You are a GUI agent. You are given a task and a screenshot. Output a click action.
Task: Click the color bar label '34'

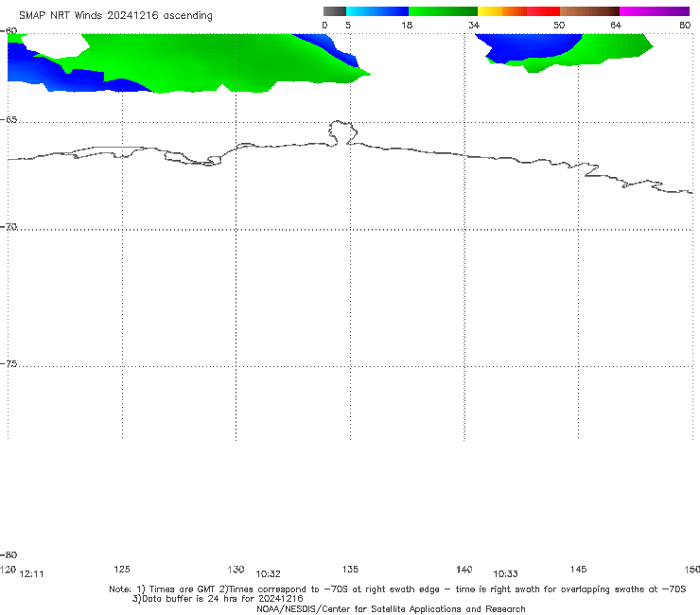474,25
